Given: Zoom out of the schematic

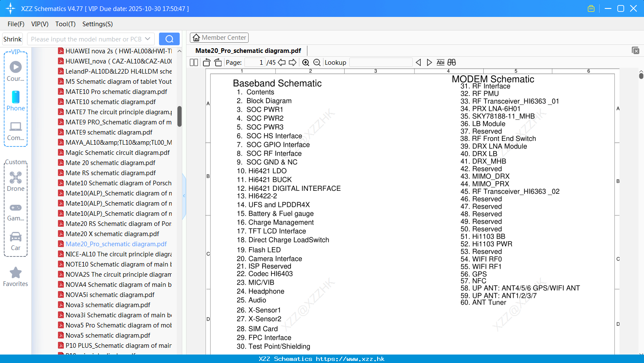Looking at the screenshot, I should point(317,63).
